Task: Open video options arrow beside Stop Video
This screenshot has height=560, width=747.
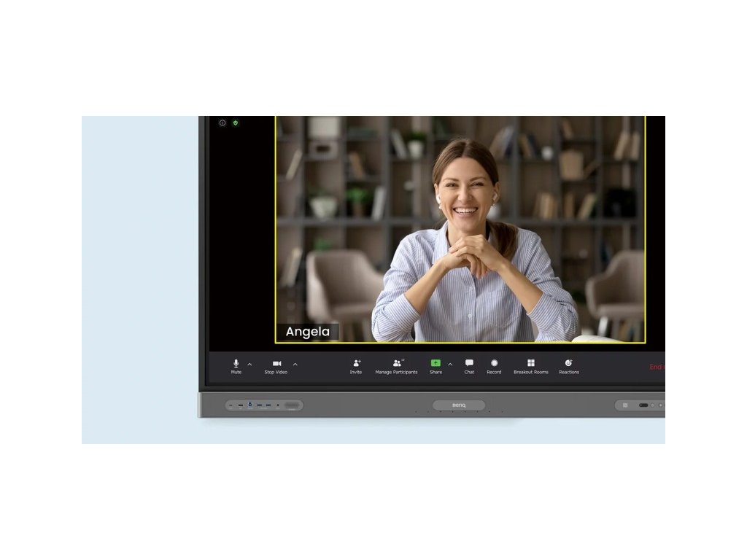Action: (295, 365)
